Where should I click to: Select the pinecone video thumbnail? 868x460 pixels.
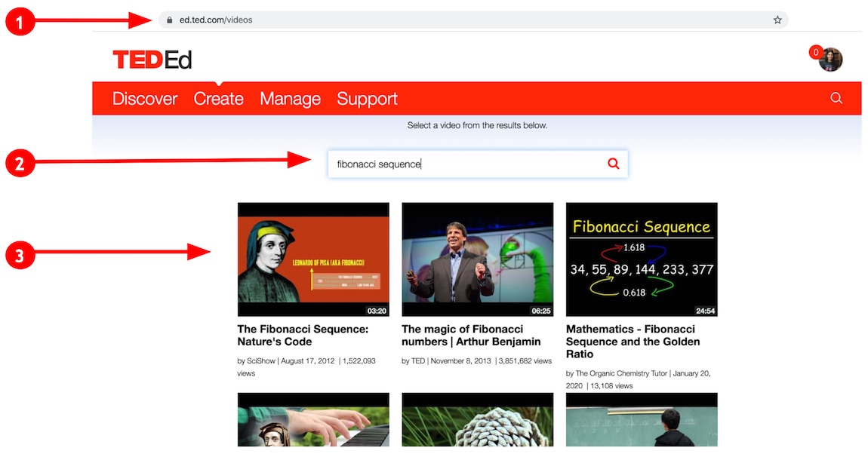coord(478,419)
